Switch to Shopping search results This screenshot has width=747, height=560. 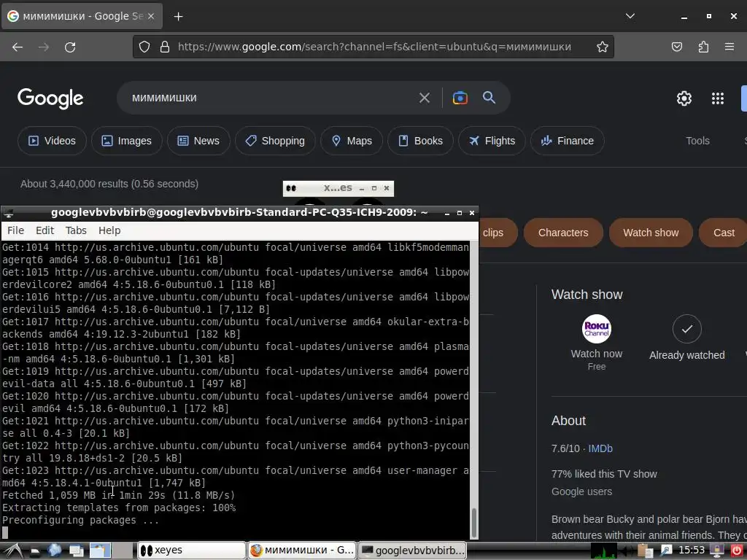275,141
